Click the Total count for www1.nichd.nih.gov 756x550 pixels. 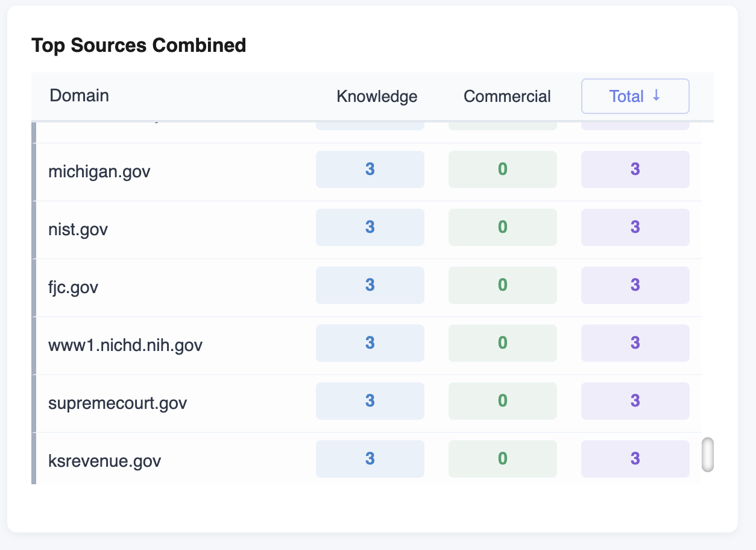click(x=635, y=343)
